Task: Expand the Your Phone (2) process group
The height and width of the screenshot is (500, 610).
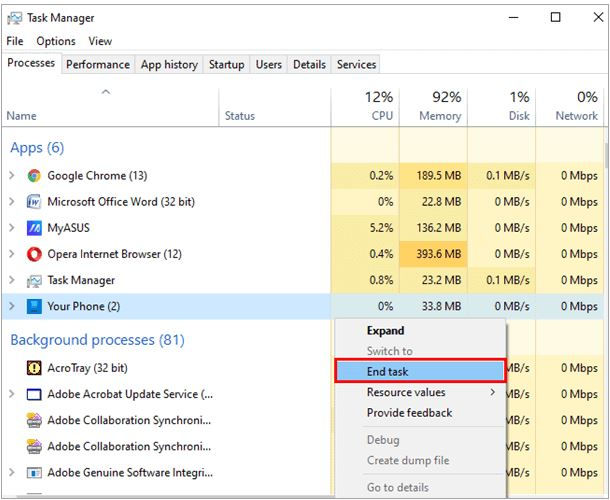Action: click(x=12, y=306)
